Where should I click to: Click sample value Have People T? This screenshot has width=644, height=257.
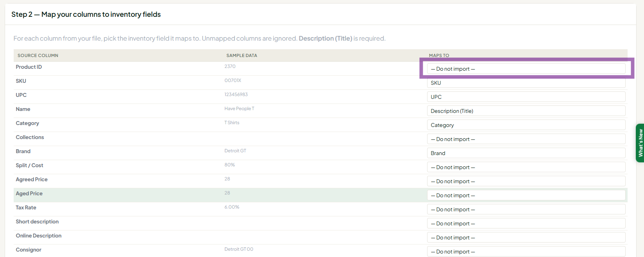coord(239,109)
